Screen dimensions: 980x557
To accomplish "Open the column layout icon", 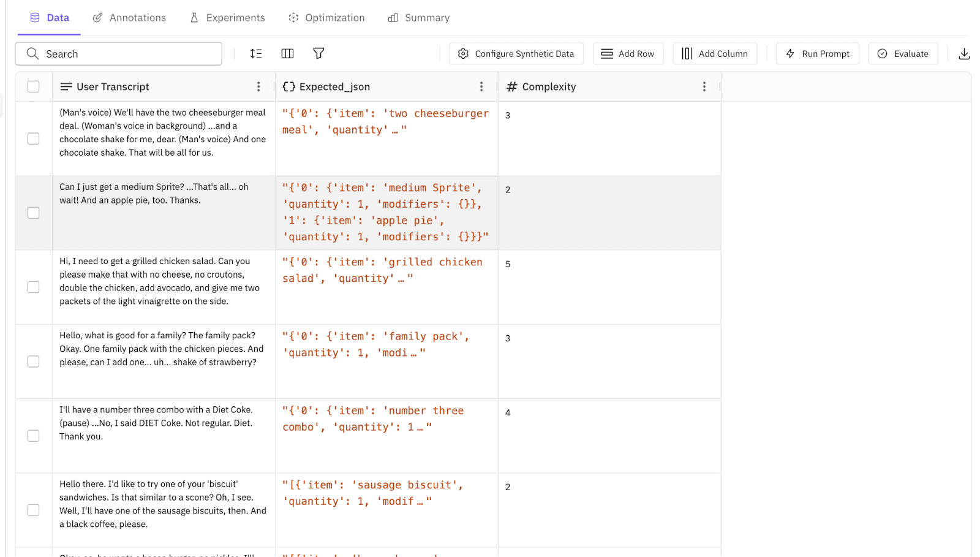I will point(287,54).
